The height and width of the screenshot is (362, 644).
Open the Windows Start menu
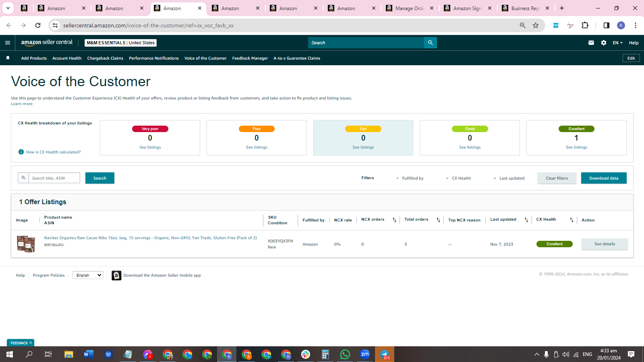[x=10, y=354]
